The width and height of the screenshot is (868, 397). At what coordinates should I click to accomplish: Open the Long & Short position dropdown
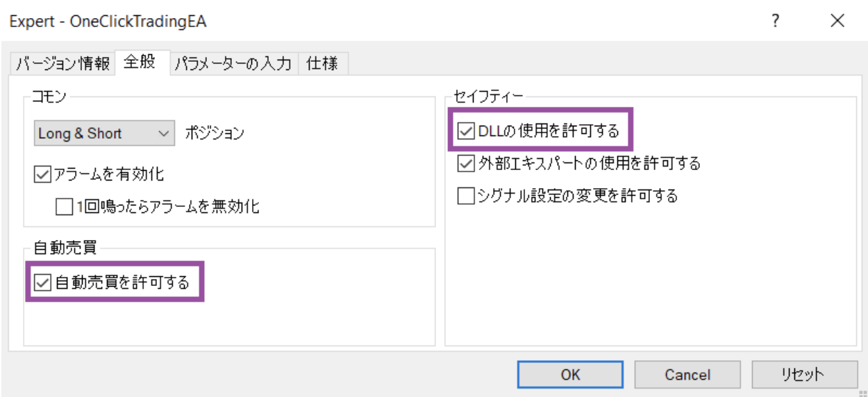[104, 133]
